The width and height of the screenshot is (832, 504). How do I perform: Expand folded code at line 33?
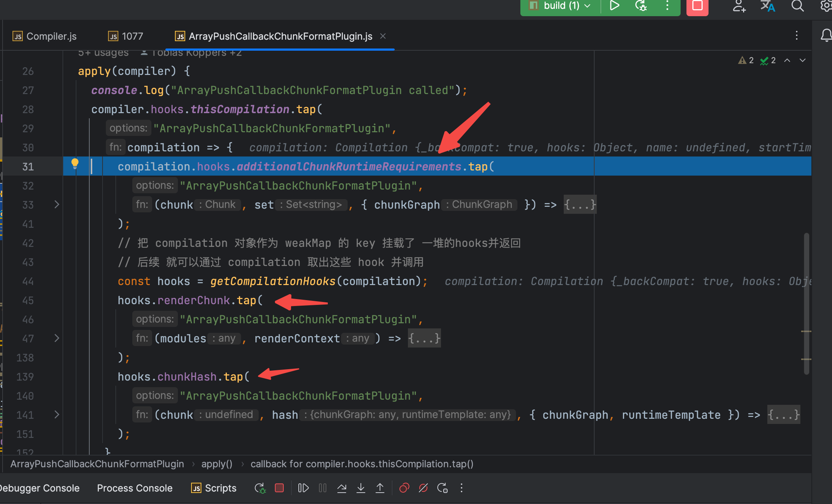57,205
